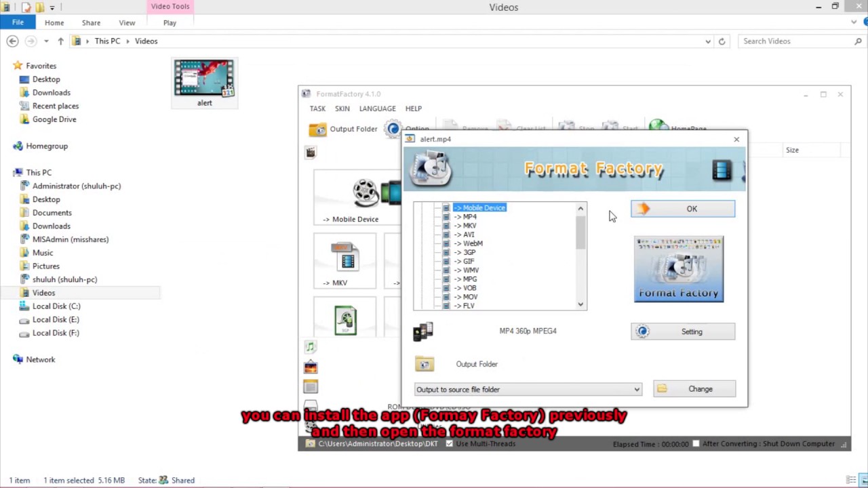Click Output Folder toolbar button in FormatFactory
Screen dimensions: 868x488
[343, 129]
